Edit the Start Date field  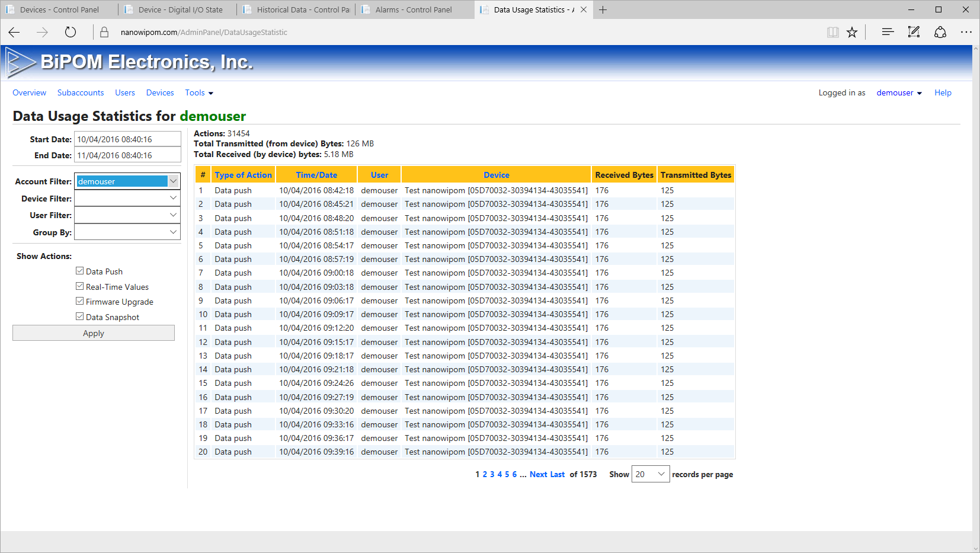[127, 139]
